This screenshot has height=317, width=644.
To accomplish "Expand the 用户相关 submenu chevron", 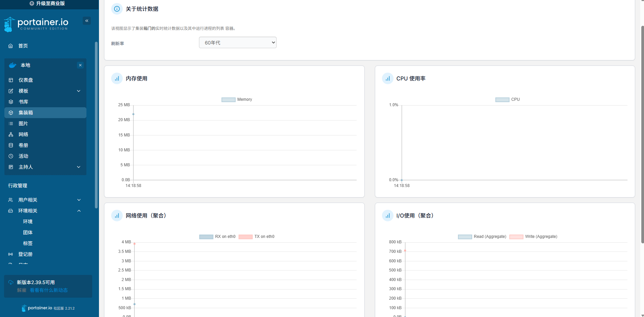I will (x=79, y=200).
